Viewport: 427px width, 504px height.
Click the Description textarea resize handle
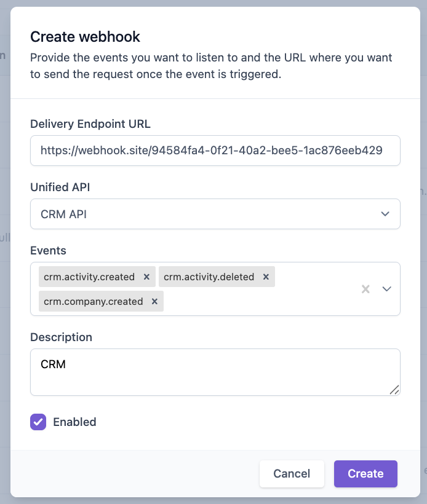point(395,390)
